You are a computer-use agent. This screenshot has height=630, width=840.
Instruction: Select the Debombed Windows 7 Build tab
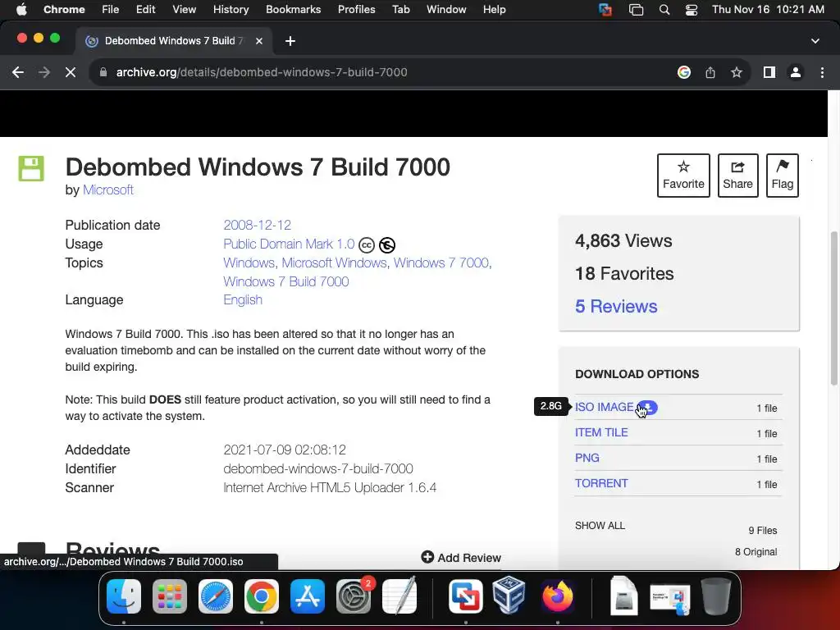click(x=174, y=41)
